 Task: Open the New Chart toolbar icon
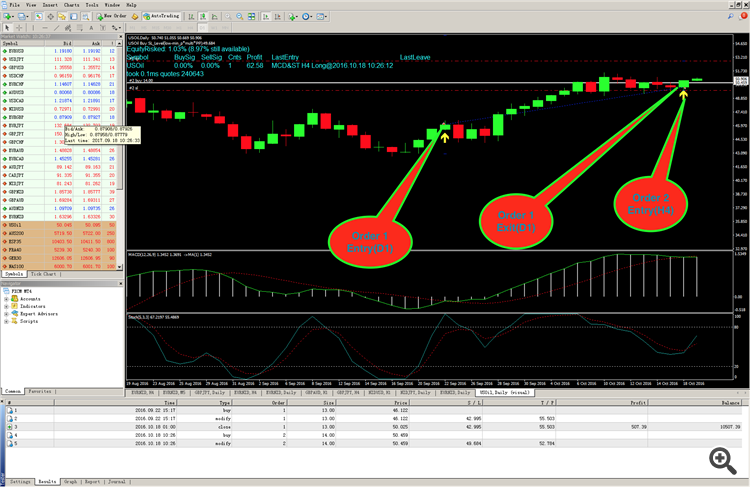(8, 16)
